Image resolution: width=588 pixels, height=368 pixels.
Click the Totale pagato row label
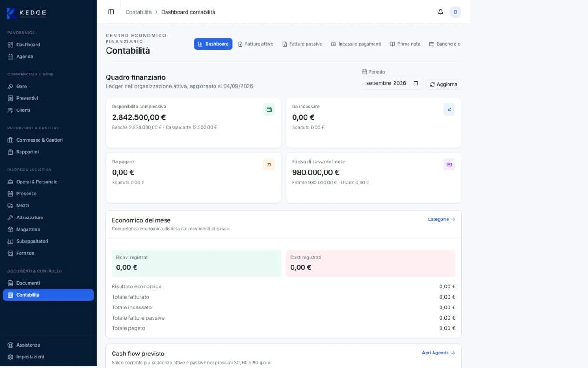coord(128,328)
